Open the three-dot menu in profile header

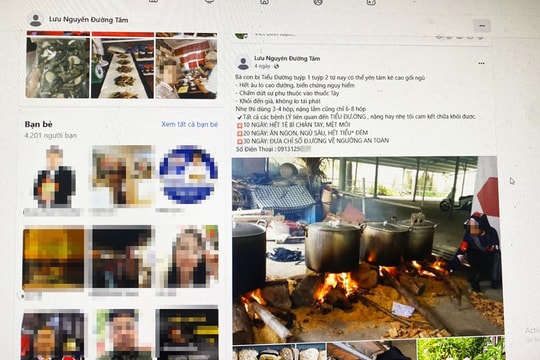(x=482, y=25)
